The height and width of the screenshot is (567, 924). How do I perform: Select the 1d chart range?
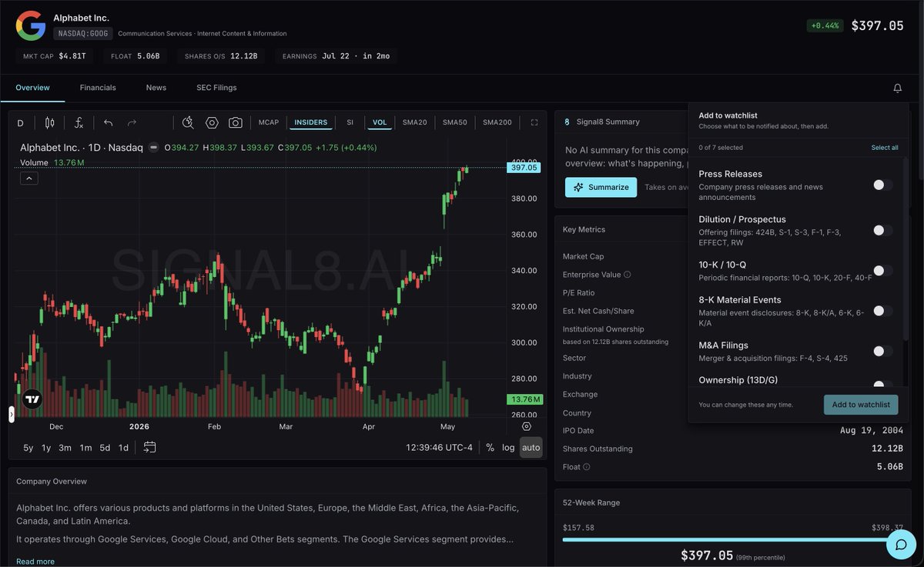pyautogui.click(x=123, y=448)
